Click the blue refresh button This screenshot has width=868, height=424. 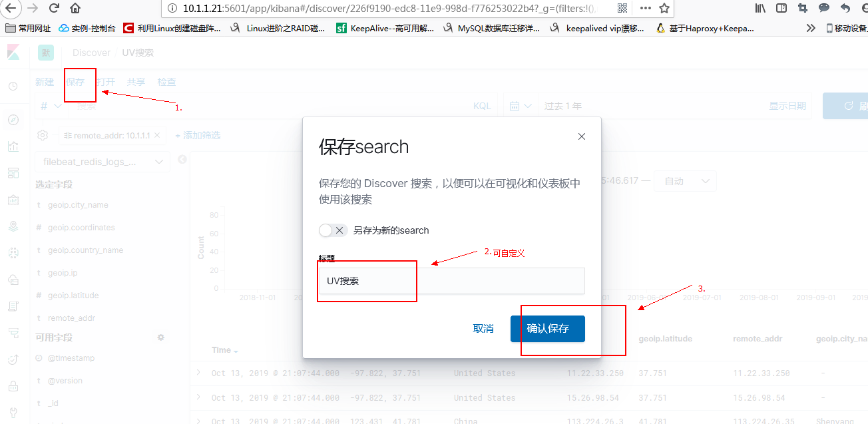coord(845,106)
